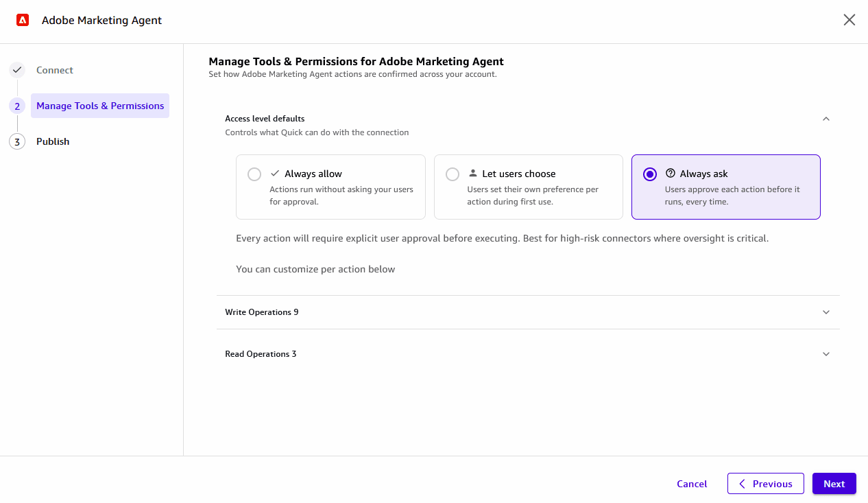Close the Adobe Marketing Agent dialog
The width and height of the screenshot is (868, 503).
coord(849,20)
